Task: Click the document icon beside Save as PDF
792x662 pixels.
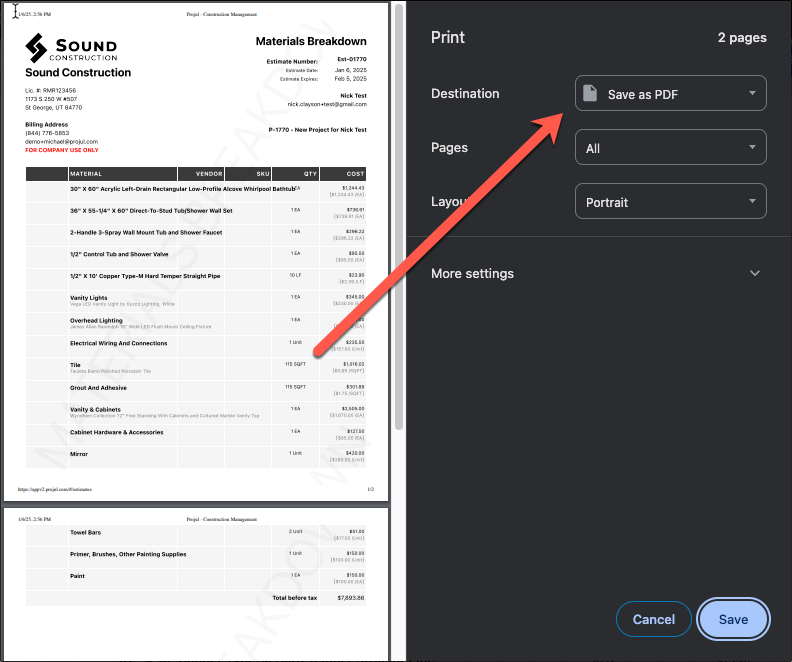Action: click(590, 94)
